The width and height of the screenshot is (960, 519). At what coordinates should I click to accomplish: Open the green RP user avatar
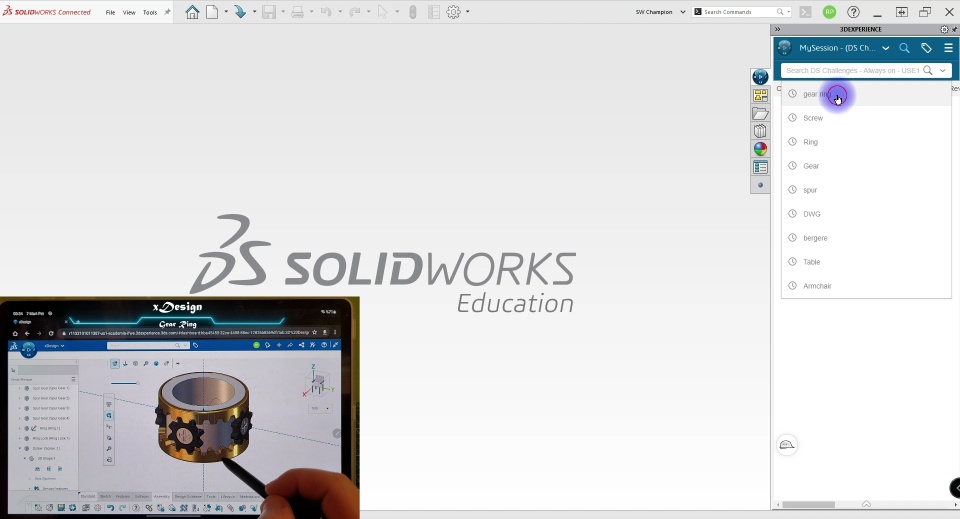pos(830,12)
